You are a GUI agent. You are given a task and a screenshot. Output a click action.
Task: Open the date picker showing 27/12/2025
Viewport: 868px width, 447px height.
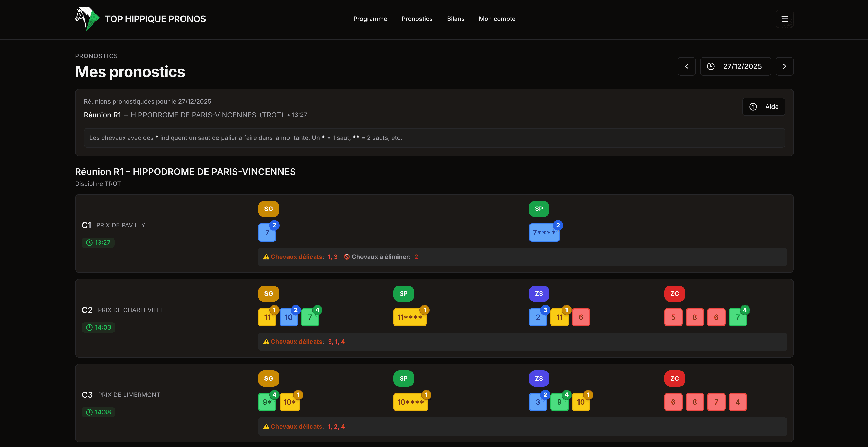(735, 66)
